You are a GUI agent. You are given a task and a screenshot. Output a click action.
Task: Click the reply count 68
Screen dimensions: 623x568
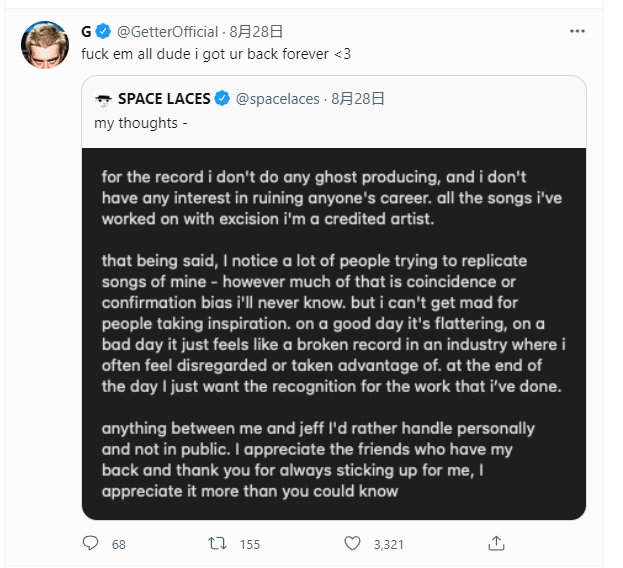118,544
